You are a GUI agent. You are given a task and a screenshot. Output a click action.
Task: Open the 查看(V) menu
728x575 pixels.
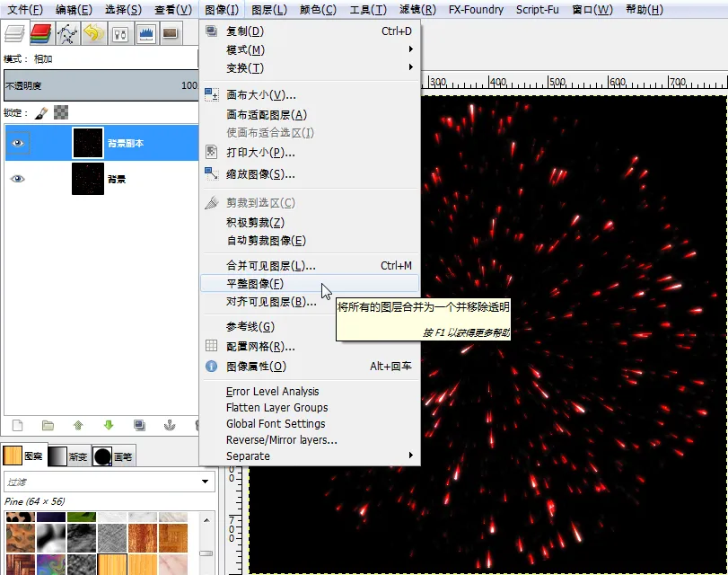[172, 9]
